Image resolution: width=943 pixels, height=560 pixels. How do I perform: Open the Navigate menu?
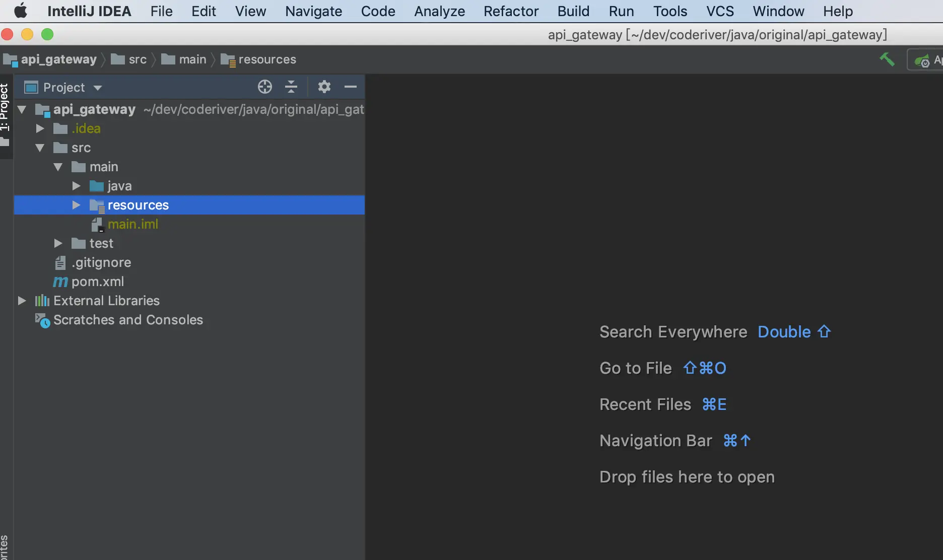(313, 11)
